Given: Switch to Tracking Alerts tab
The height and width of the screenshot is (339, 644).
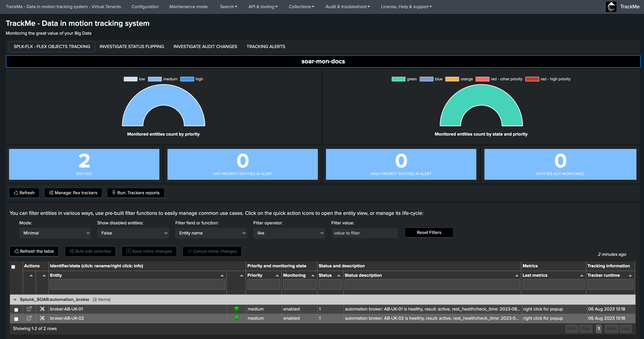Looking at the screenshot, I should [x=266, y=47].
